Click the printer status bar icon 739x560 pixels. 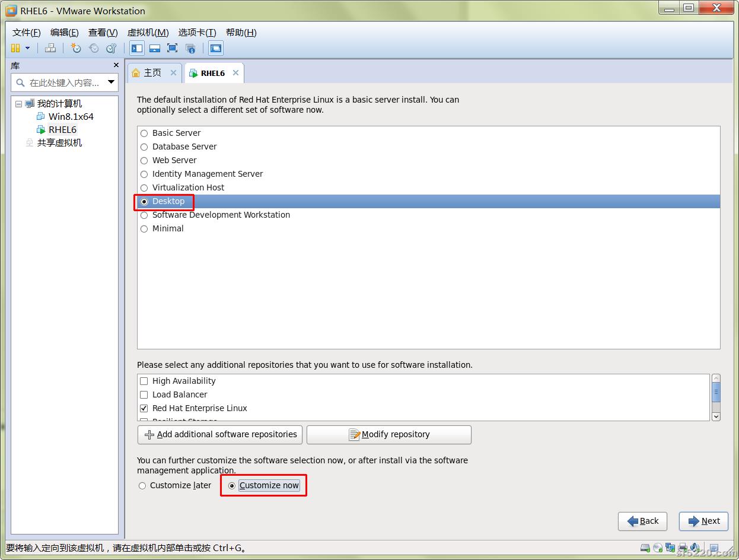pyautogui.click(x=683, y=548)
